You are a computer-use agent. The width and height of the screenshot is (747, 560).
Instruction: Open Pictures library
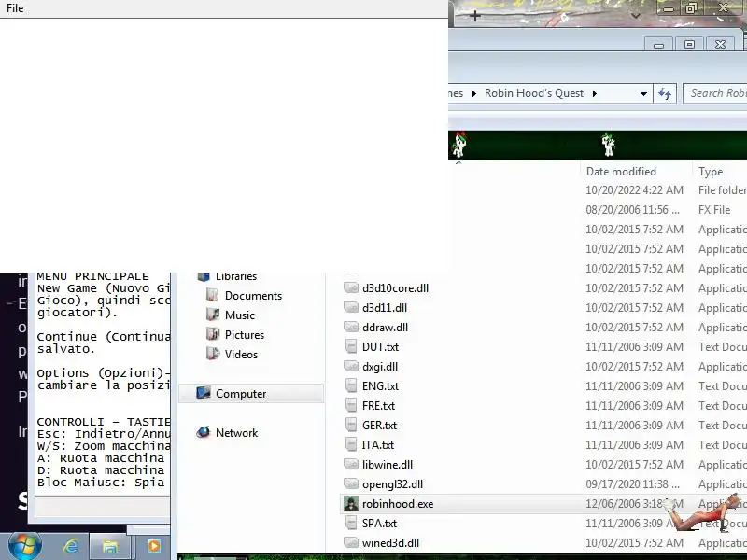[245, 335]
